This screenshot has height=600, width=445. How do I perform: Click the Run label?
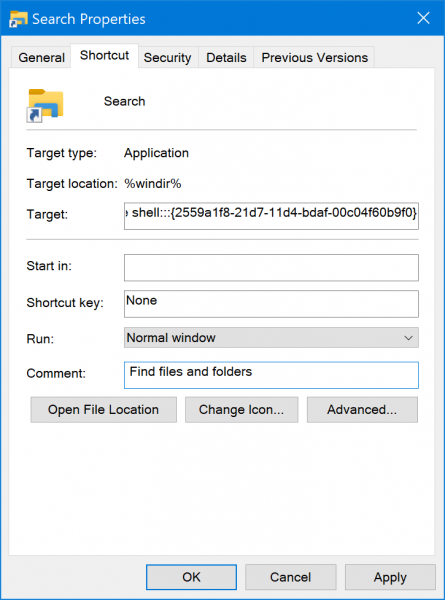pyautogui.click(x=40, y=339)
